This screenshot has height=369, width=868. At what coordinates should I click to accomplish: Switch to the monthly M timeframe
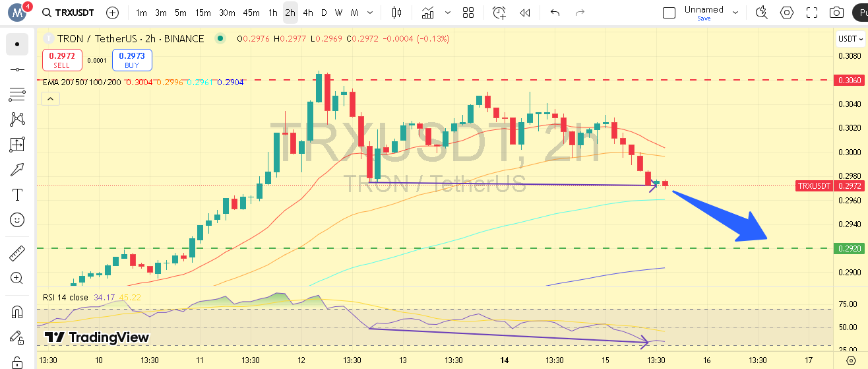pos(355,13)
